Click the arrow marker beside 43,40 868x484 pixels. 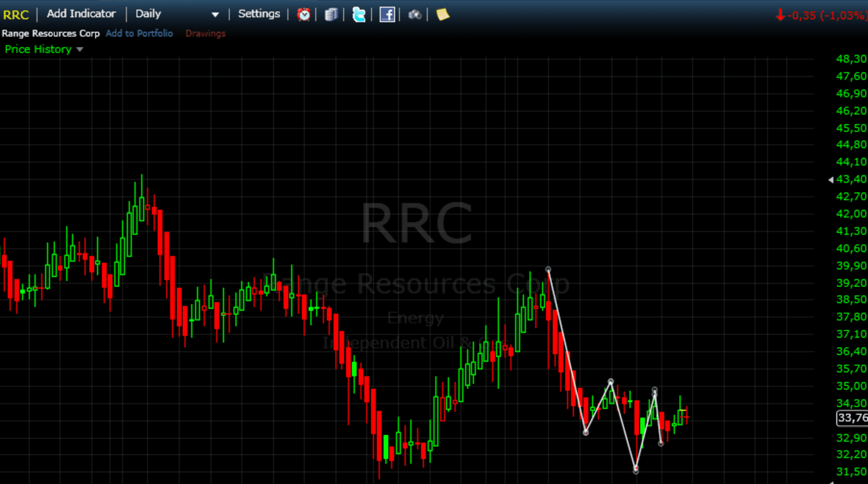pyautogui.click(x=831, y=179)
